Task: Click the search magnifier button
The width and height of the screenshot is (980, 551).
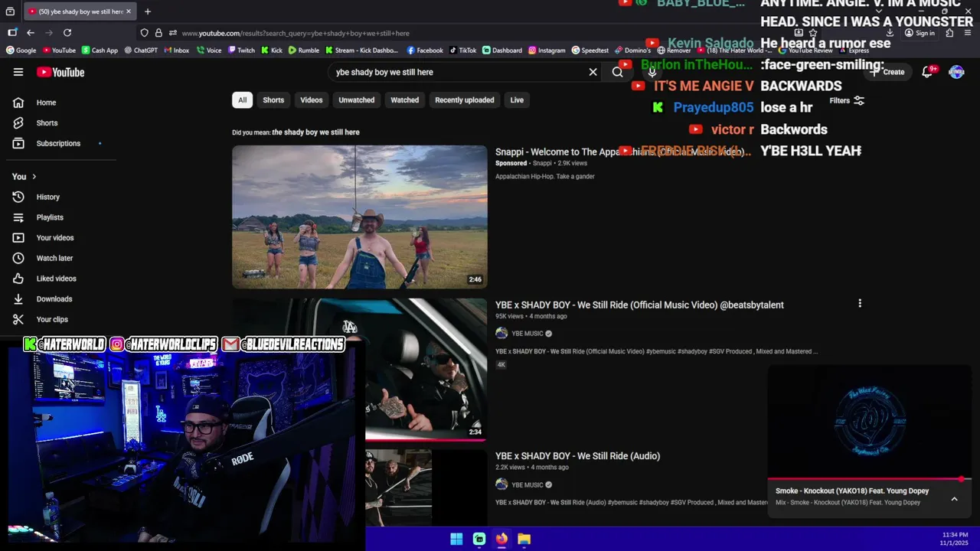Action: [x=617, y=72]
